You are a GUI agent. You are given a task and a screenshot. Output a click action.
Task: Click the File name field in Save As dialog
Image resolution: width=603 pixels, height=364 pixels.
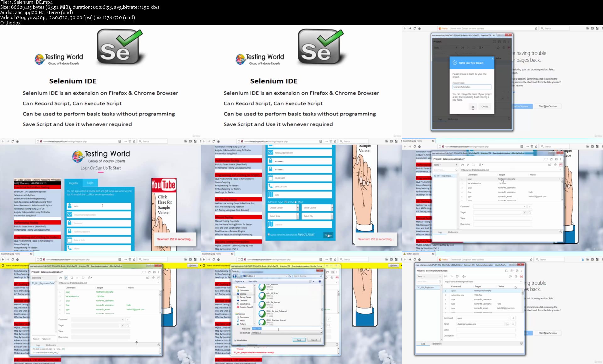click(x=286, y=329)
